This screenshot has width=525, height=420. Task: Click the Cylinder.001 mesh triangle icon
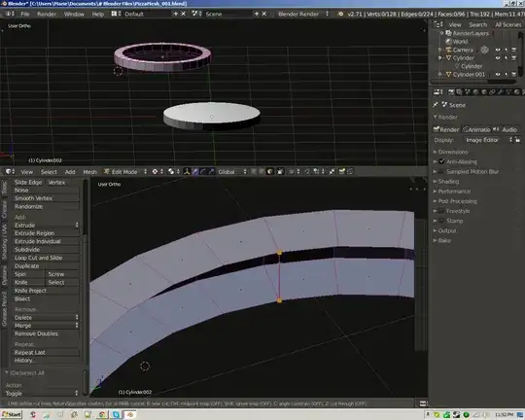coord(448,74)
